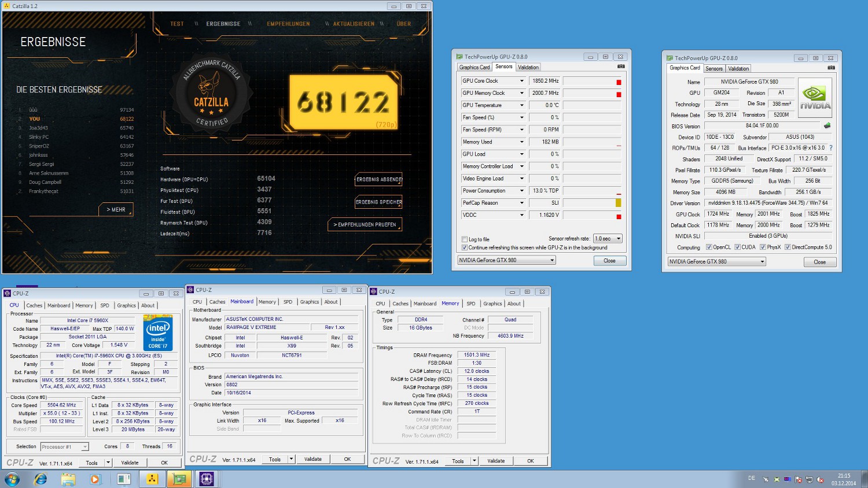
Task: Click bus interface question mark icon
Action: [831, 147]
